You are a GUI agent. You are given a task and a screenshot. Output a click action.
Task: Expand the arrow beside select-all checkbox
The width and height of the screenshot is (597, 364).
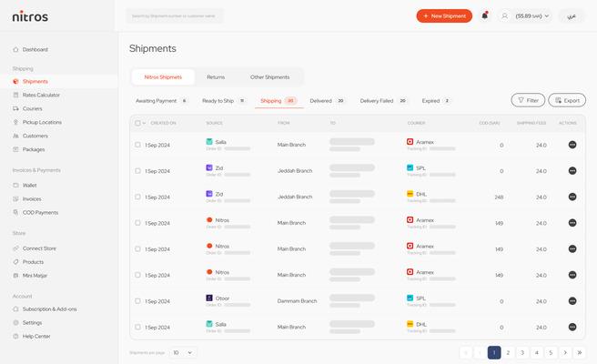[146, 123]
